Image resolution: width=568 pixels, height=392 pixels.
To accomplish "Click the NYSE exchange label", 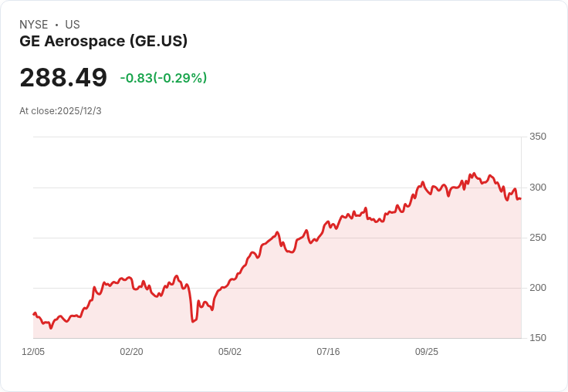I will (x=35, y=25).
